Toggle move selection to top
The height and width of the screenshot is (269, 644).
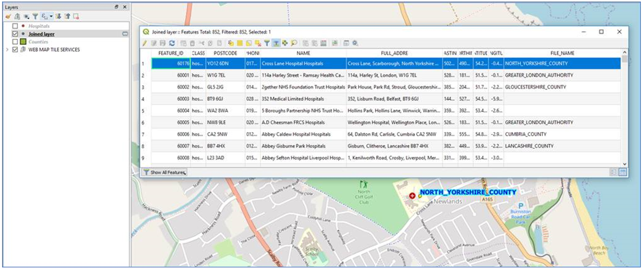[x=276, y=43]
